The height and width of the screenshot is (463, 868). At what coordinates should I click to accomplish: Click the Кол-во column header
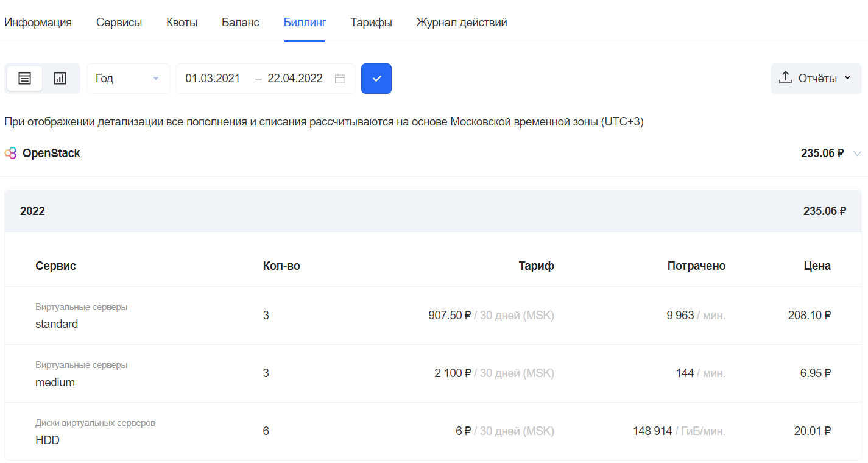pos(281,266)
